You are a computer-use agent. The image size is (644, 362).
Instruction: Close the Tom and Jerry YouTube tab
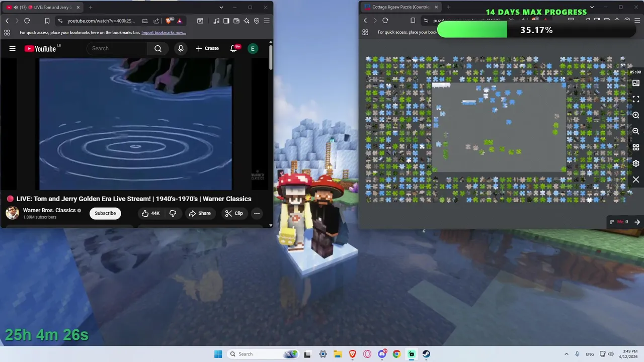[78, 8]
